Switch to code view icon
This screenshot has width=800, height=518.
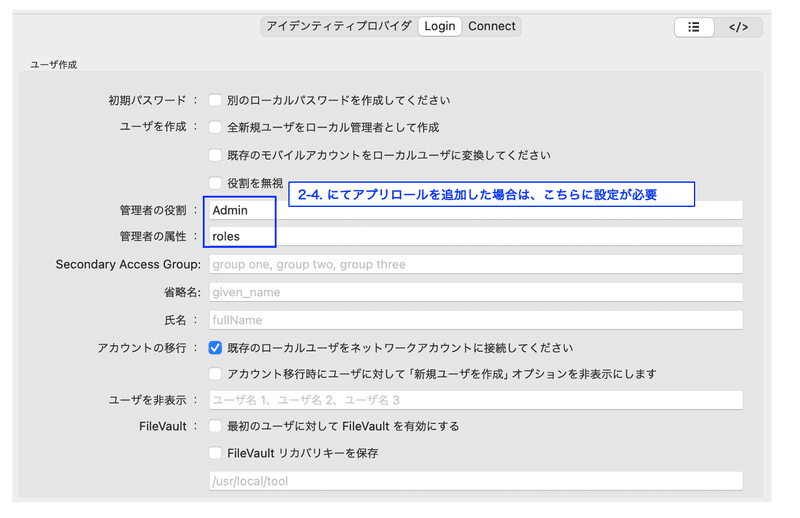tap(738, 27)
